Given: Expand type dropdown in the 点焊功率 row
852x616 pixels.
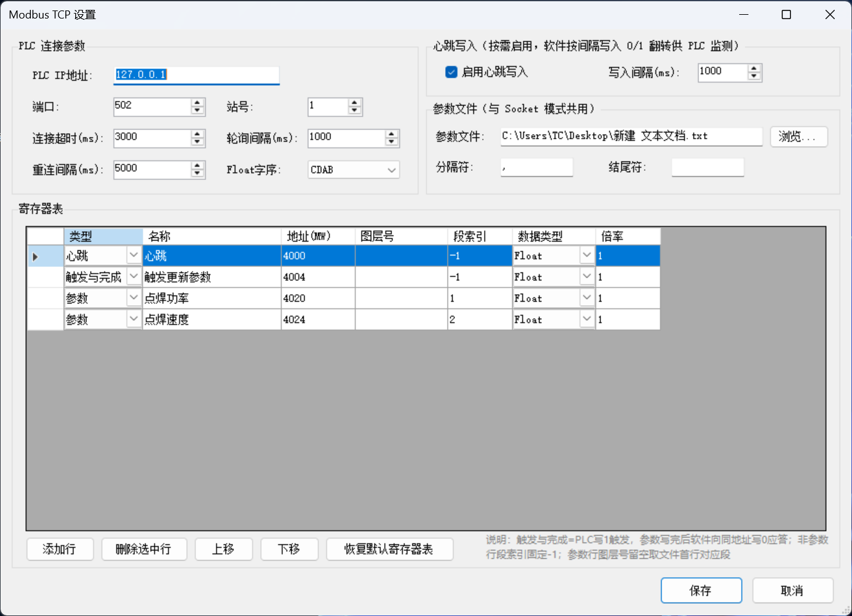Looking at the screenshot, I should (x=134, y=298).
